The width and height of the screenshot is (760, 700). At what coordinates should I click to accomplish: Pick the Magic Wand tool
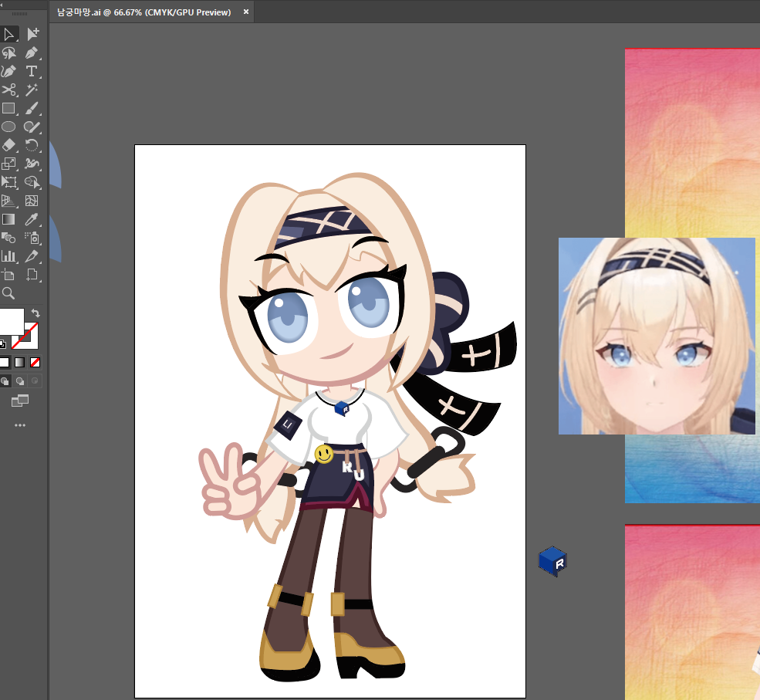coord(32,90)
